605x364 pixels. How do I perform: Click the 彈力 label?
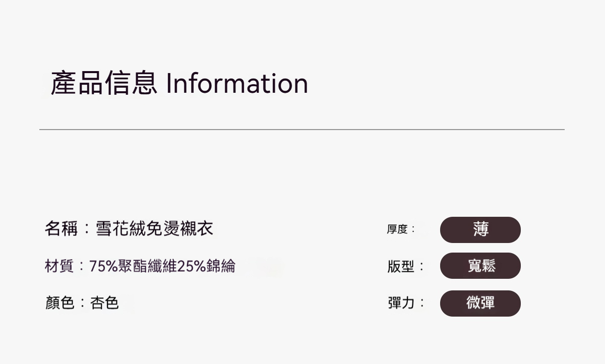401,303
